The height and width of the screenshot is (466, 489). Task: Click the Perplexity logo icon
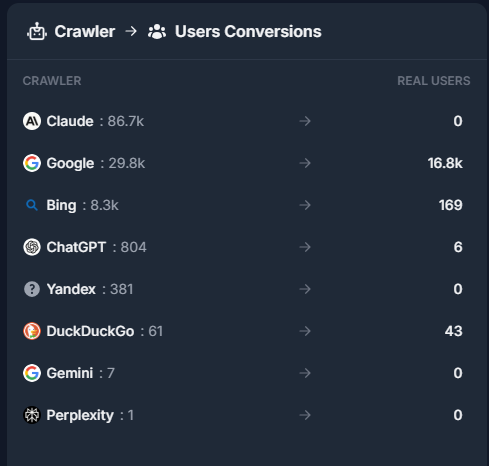pyautogui.click(x=32, y=415)
